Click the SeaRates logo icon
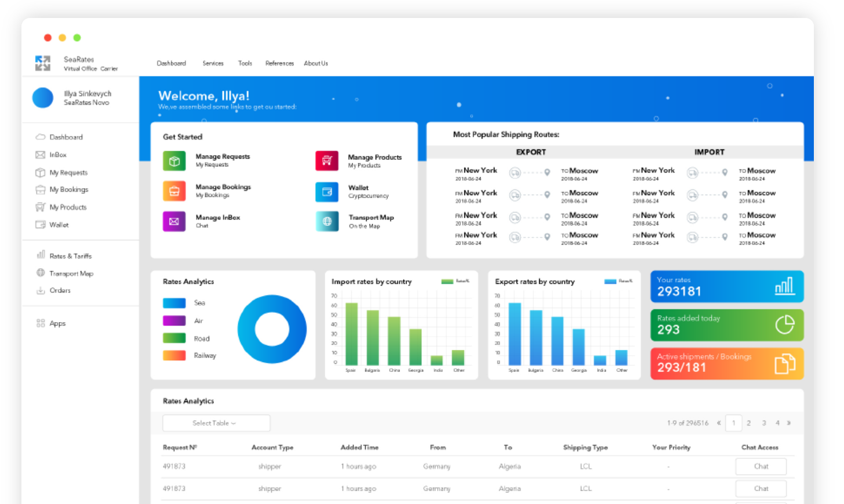Screen dimensions: 844x504 click(x=42, y=63)
